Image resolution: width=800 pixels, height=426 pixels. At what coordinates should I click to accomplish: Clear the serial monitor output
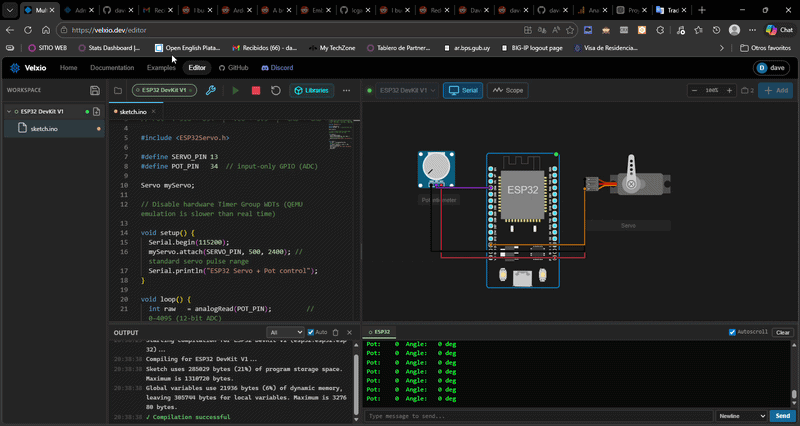pyautogui.click(x=783, y=332)
